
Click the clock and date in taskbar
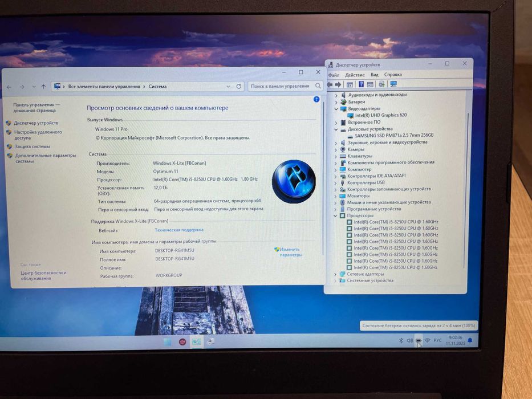tap(456, 340)
